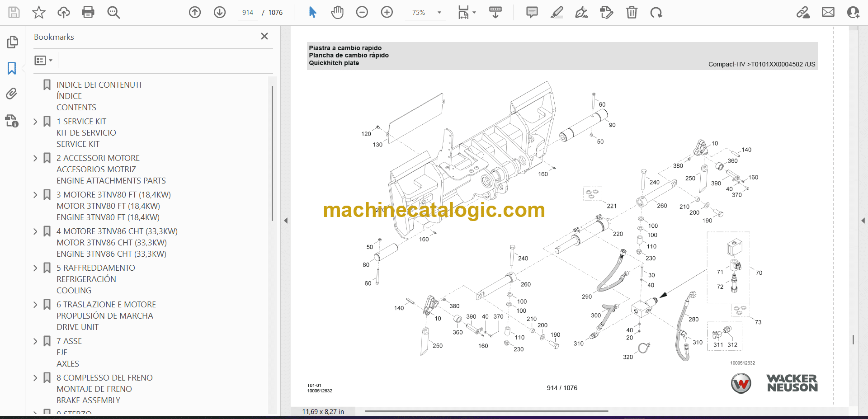
Task: Close the Bookmarks panel
Action: tap(264, 36)
